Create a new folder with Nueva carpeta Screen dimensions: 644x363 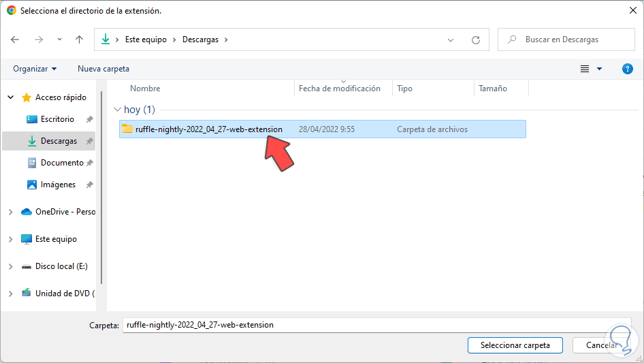pyautogui.click(x=103, y=69)
